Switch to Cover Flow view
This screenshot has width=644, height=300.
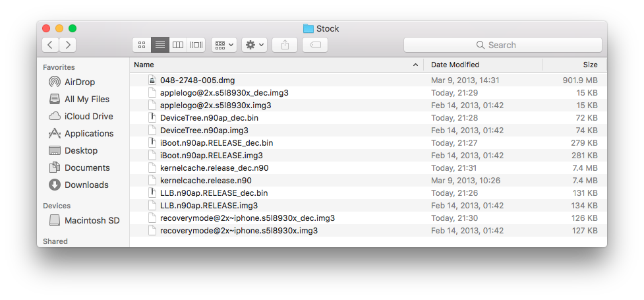(x=196, y=45)
